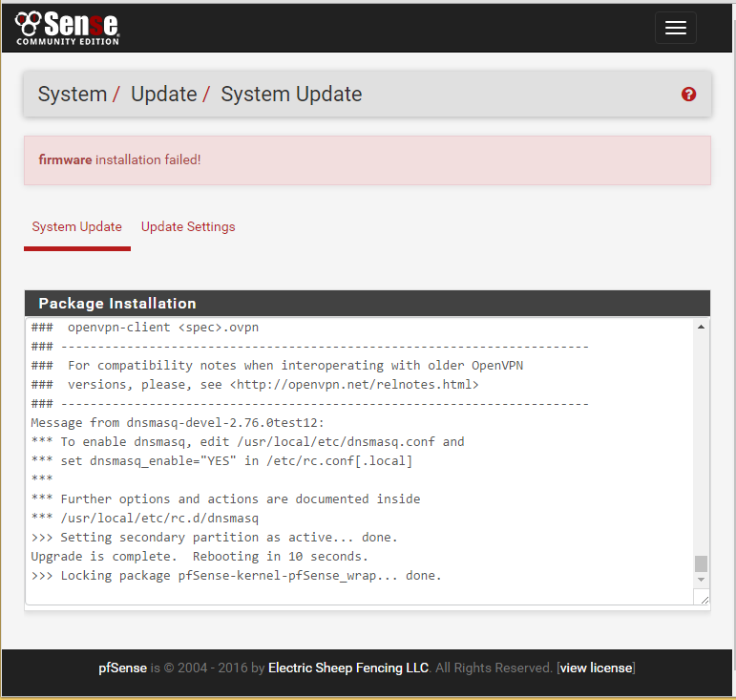736x700 pixels.
Task: Click the firmware installation failed alert
Action: coord(368,160)
